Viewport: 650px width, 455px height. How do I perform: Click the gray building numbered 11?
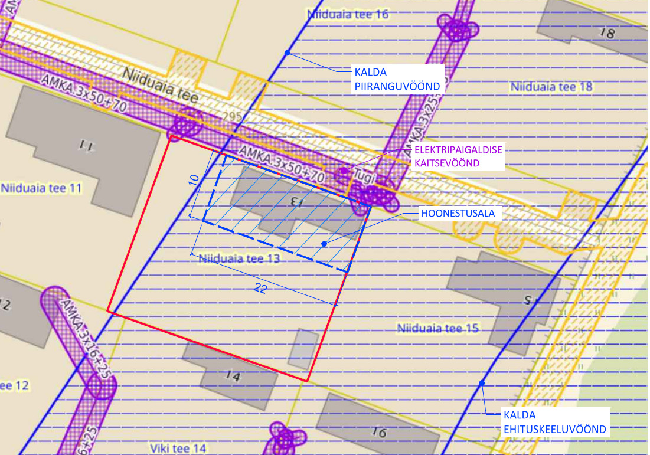[88, 150]
